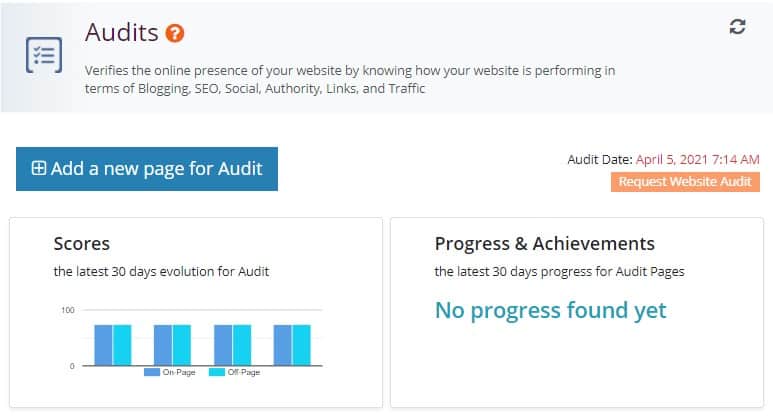Click Request Website Audit button

pyautogui.click(x=685, y=182)
